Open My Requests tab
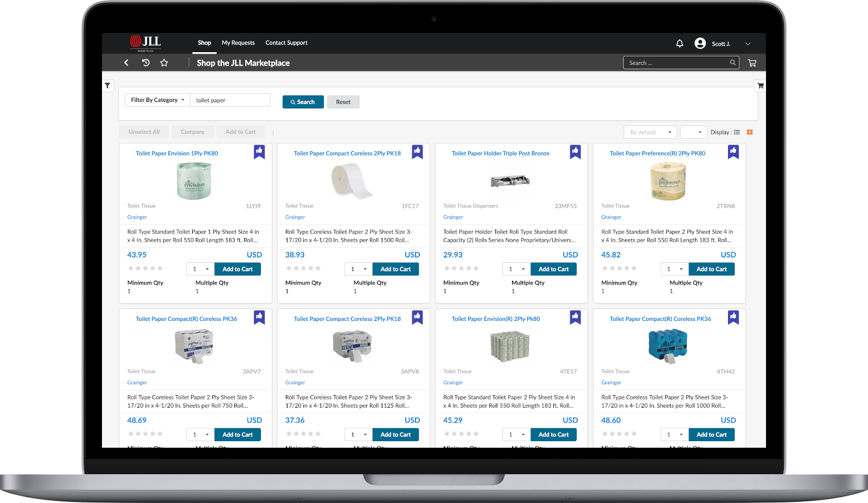The image size is (868, 503). [x=238, y=43]
